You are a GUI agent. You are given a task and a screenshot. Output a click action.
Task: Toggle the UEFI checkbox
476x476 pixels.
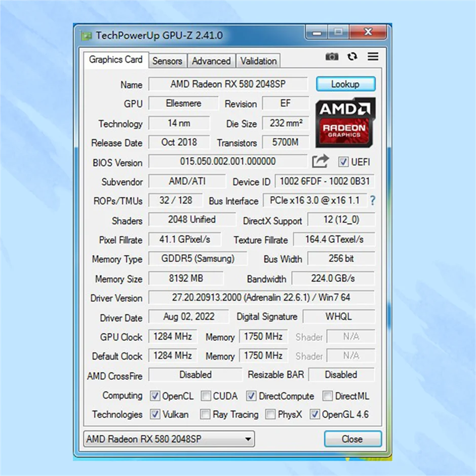coord(343,162)
